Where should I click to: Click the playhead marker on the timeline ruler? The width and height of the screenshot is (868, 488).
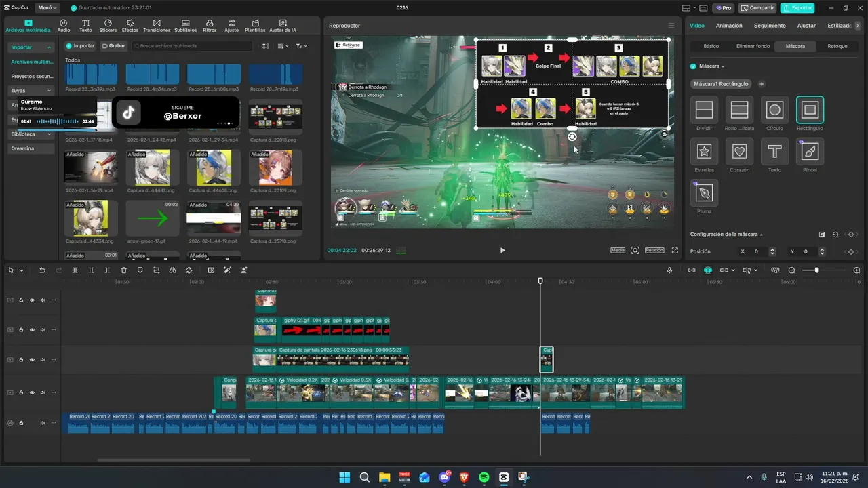540,281
